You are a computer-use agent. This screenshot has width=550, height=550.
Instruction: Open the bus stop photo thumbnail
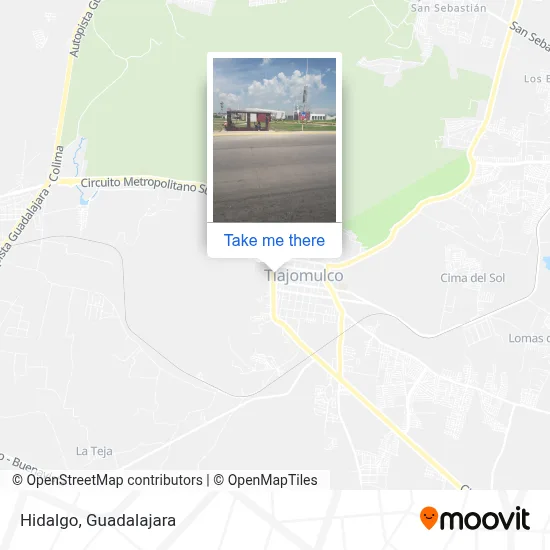[274, 140]
